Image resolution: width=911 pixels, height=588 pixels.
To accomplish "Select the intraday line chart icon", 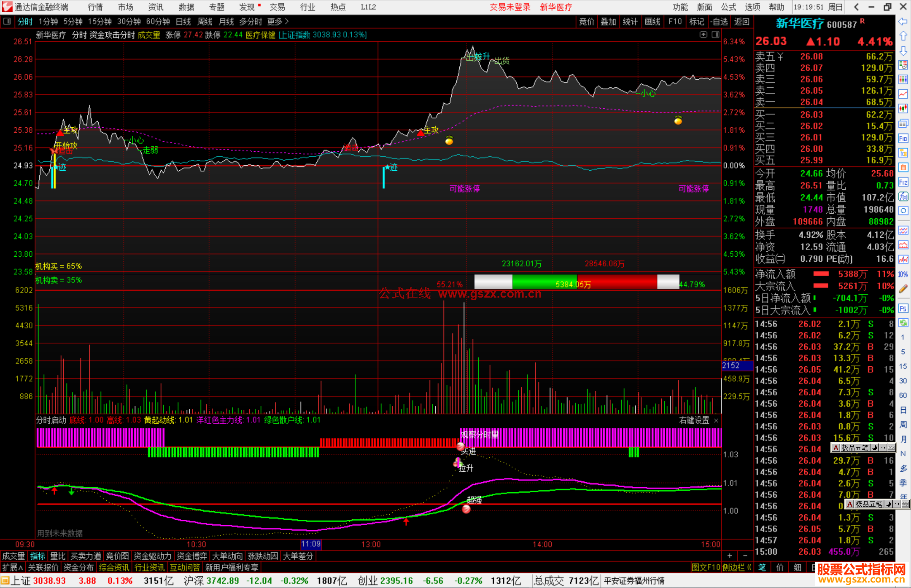I will click(903, 94).
